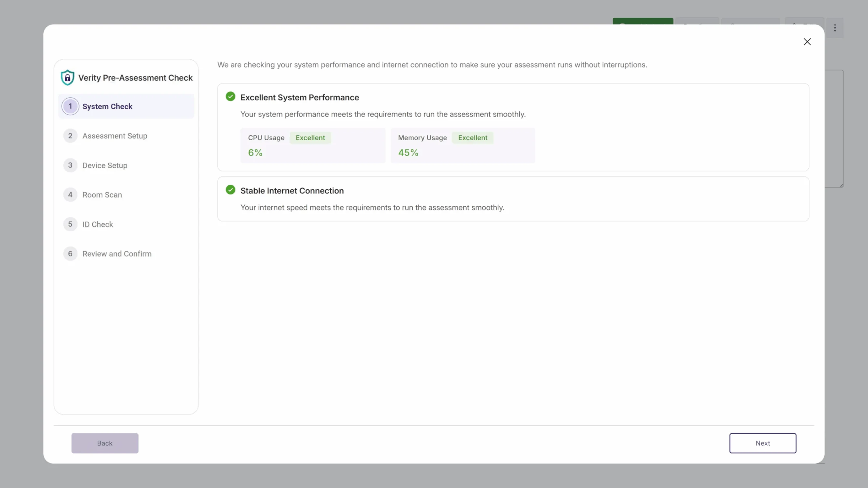
Task: Click the step 2 circle next to Assessment Setup
Action: click(70, 136)
